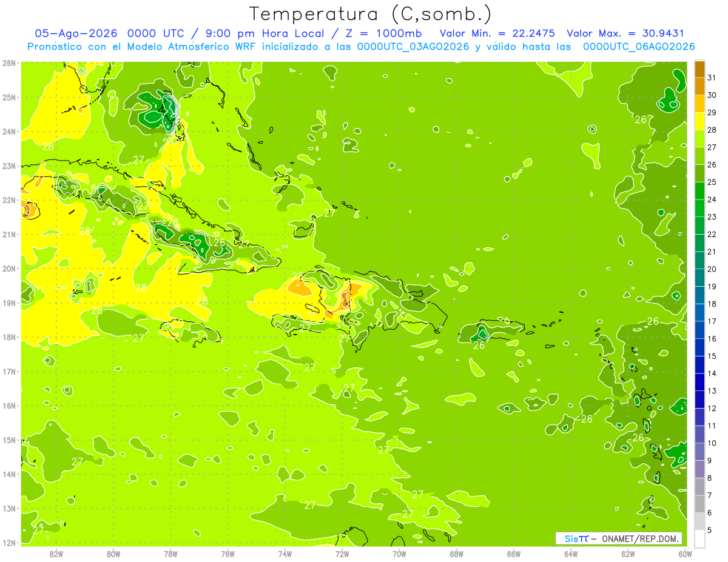Click the latitude axis label "22N"
The height and width of the screenshot is (562, 728).
coord(10,200)
